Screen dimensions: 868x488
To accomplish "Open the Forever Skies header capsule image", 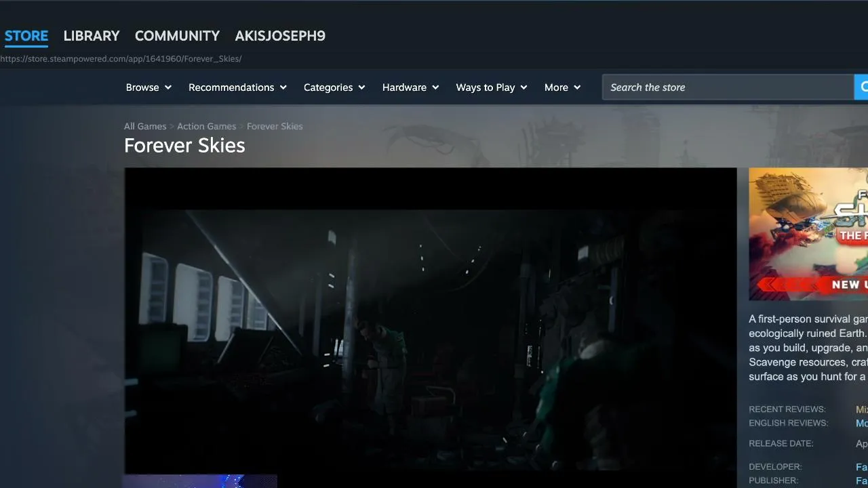I will 808,234.
